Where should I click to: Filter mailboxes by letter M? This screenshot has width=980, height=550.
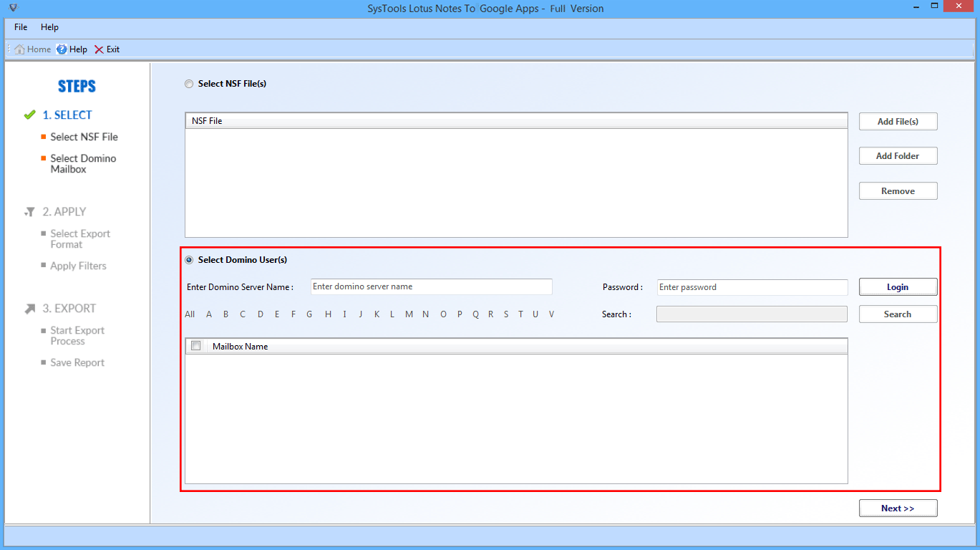(409, 314)
